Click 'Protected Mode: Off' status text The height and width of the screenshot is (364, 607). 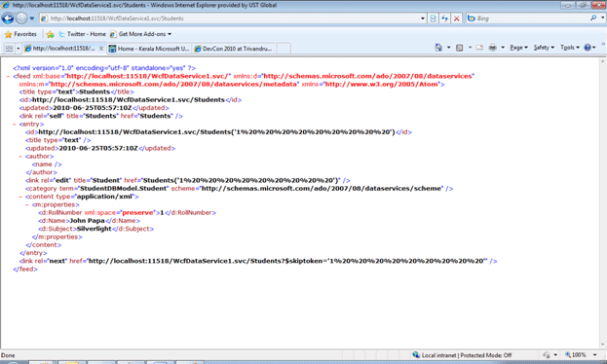pyautogui.click(x=486, y=355)
